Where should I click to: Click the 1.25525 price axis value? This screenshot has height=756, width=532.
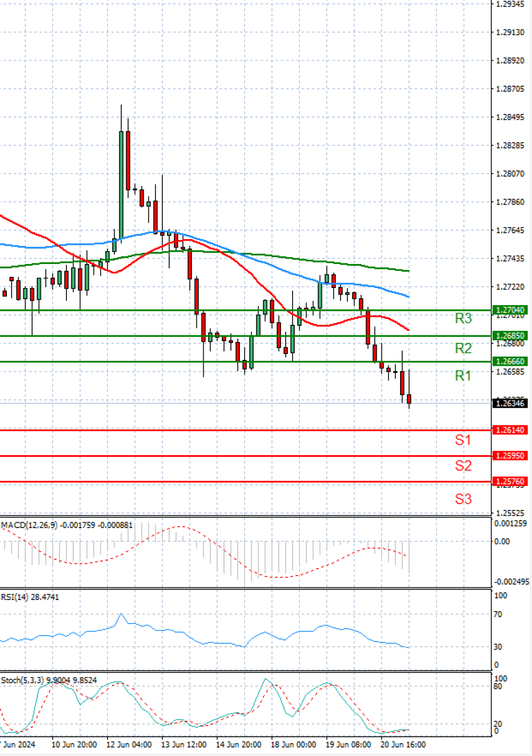(510, 513)
